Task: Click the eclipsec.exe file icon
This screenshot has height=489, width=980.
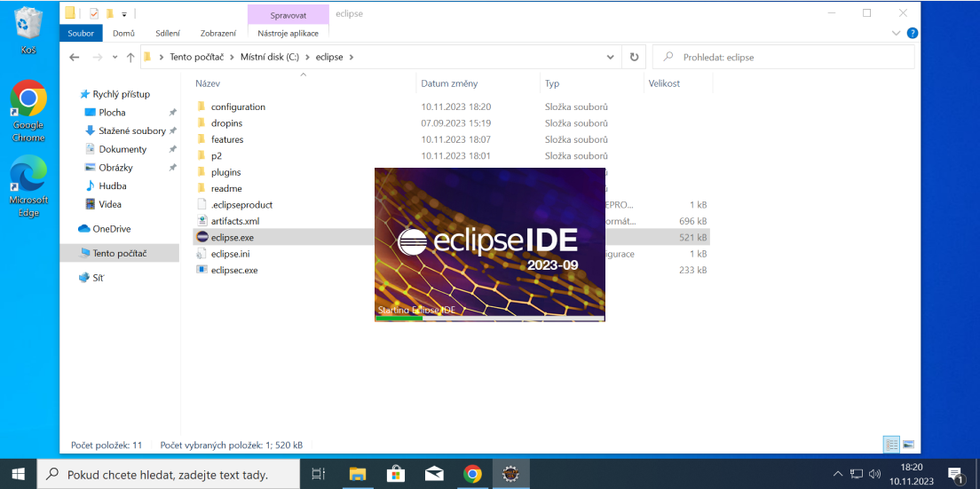Action: pyautogui.click(x=202, y=270)
